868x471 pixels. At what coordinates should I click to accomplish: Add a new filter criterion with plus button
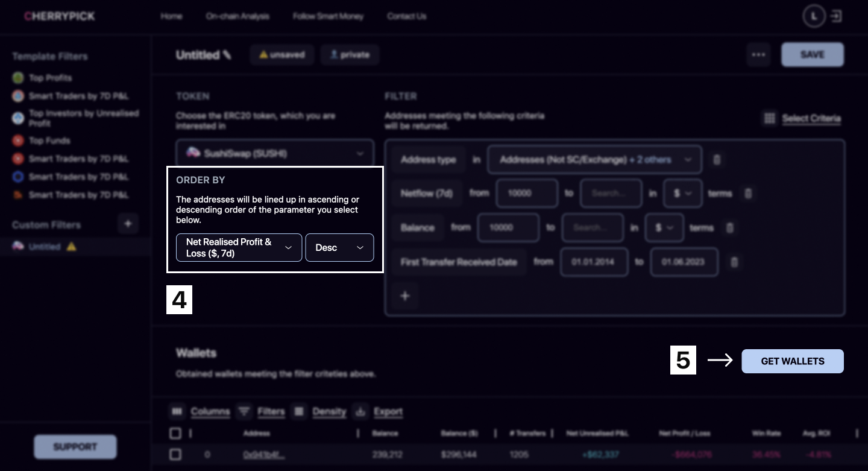tap(405, 296)
